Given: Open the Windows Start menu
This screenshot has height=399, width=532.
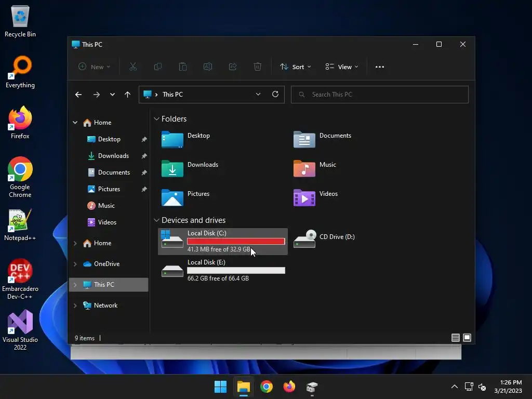Looking at the screenshot, I should coord(220,387).
